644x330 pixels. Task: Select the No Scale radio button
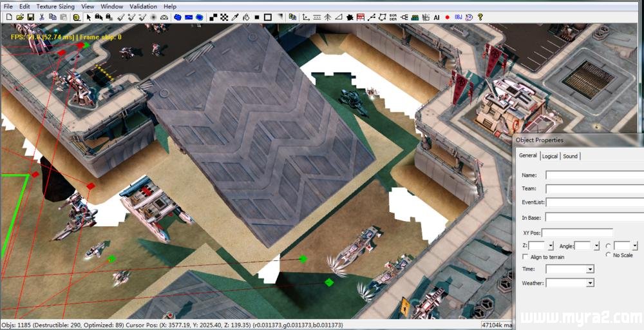coord(609,255)
